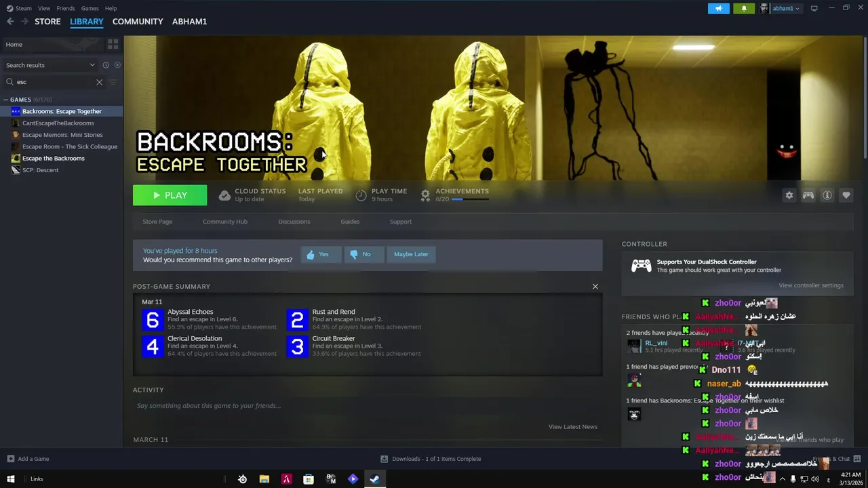This screenshot has height=488, width=868.
Task: Open the Friends menu
Action: pyautogui.click(x=66, y=8)
